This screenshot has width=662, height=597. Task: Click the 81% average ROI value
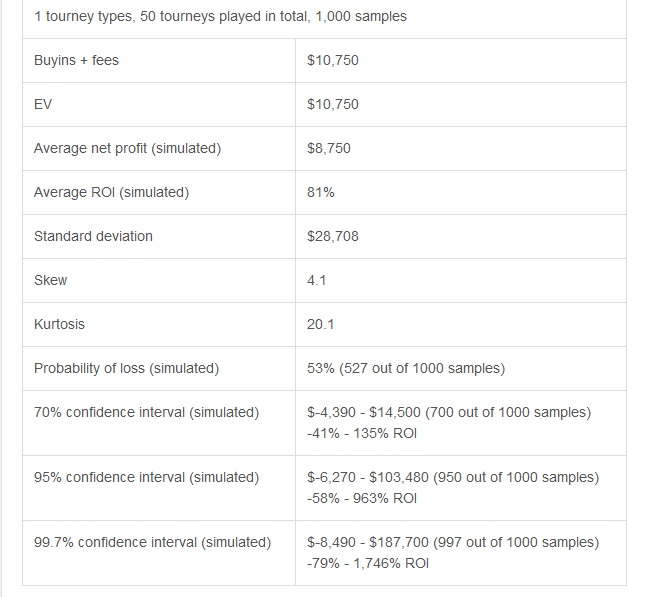(x=321, y=192)
